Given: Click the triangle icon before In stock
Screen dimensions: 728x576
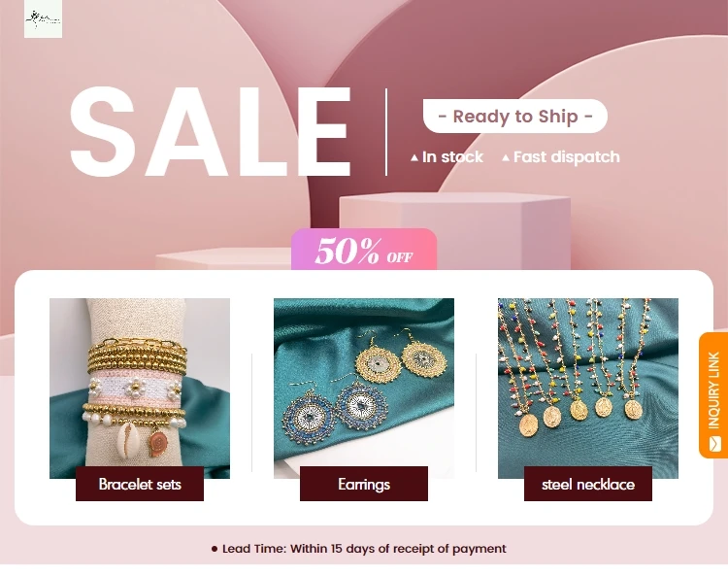Looking at the screenshot, I should click(414, 158).
